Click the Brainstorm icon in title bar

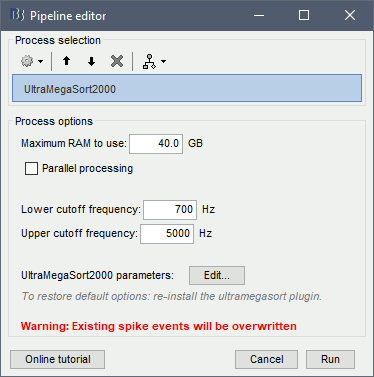[18, 15]
